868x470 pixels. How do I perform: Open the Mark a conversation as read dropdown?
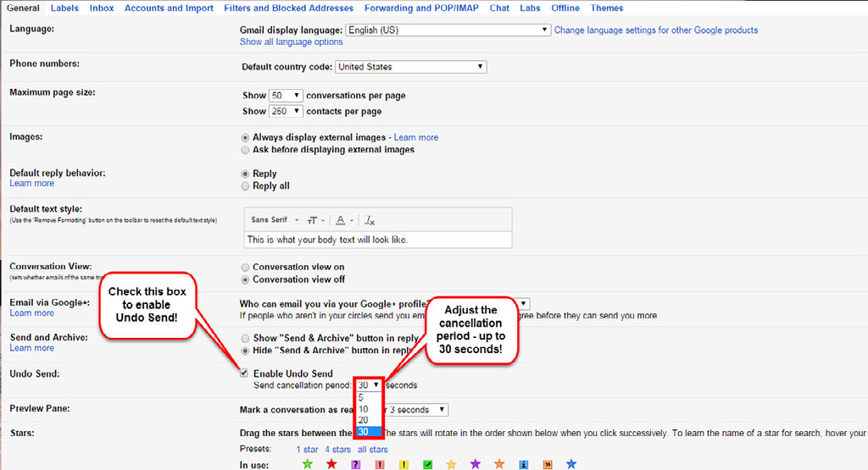pyautogui.click(x=415, y=410)
